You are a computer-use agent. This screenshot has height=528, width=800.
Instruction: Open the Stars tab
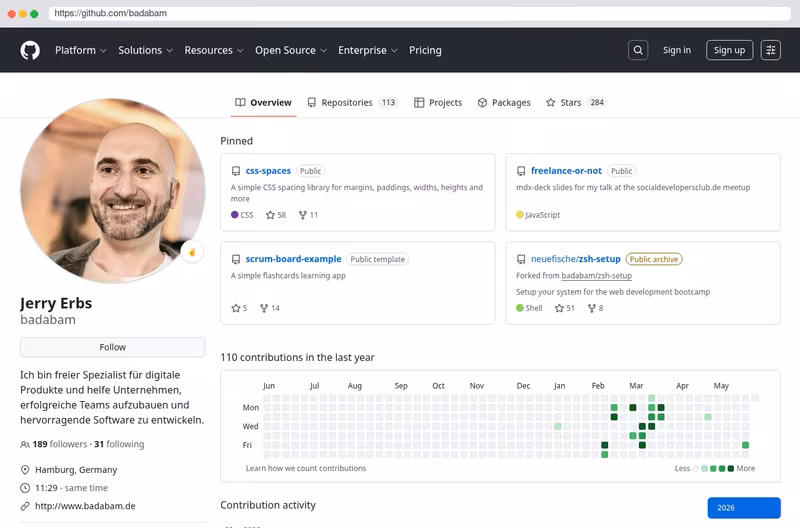(576, 103)
